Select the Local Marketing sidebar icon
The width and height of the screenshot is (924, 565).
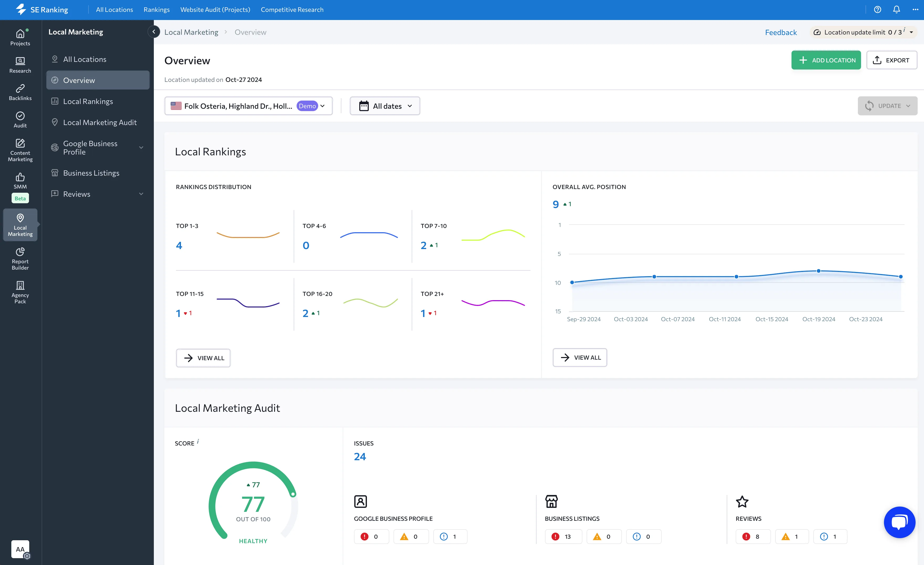point(20,225)
